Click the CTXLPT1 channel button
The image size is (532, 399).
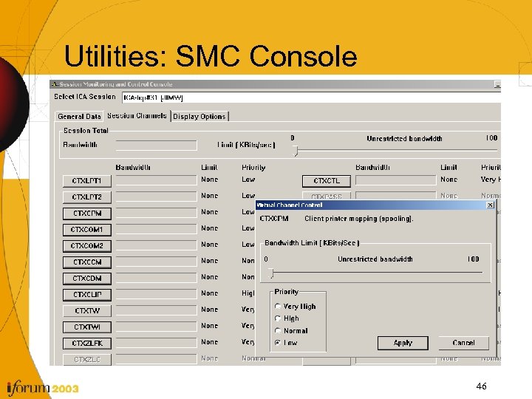(87, 181)
